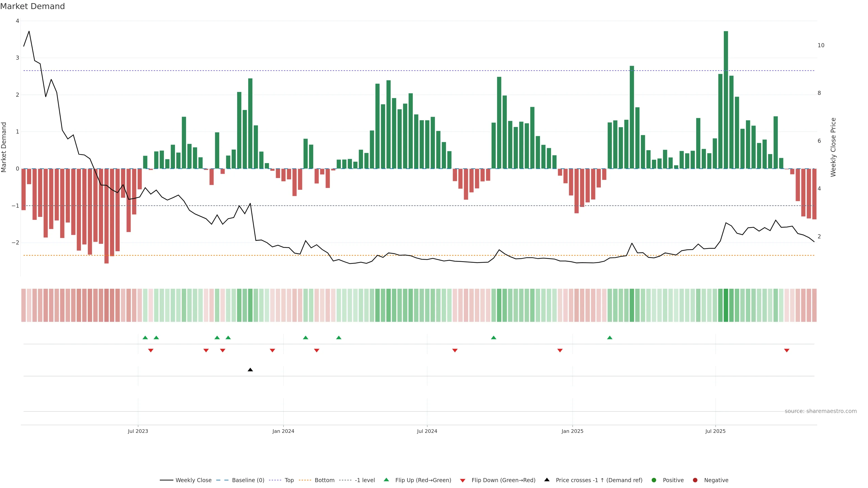Click the red Negative legend dot
Viewport: 868px width, 488px height.
[695, 480]
